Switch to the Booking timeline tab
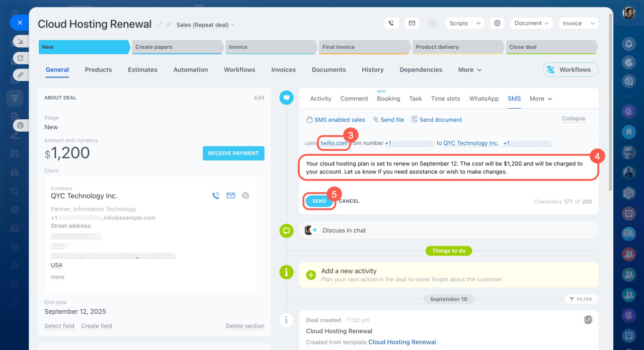Screen dimensions: 644x350 [388, 99]
